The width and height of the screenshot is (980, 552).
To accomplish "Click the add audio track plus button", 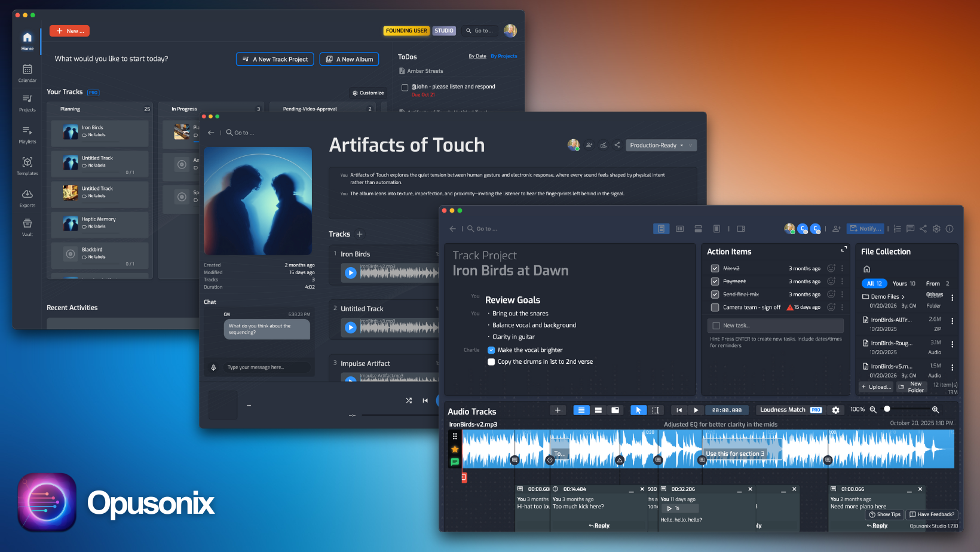I will point(557,410).
